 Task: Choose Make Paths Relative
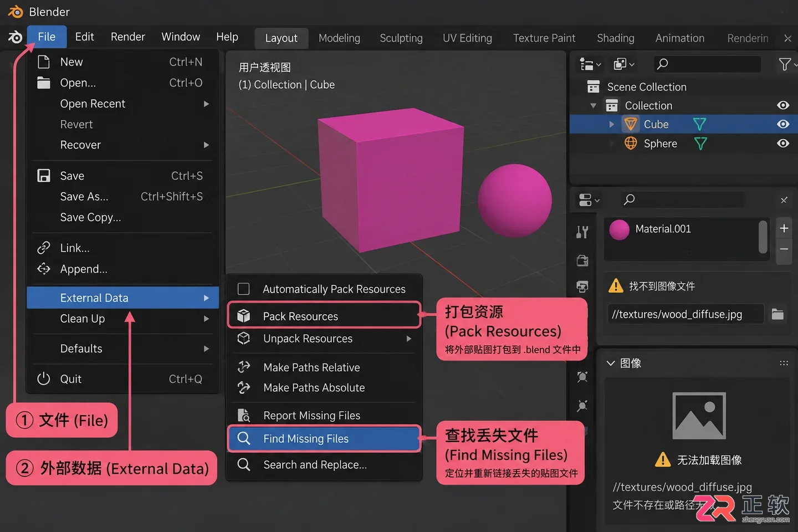[325, 367]
